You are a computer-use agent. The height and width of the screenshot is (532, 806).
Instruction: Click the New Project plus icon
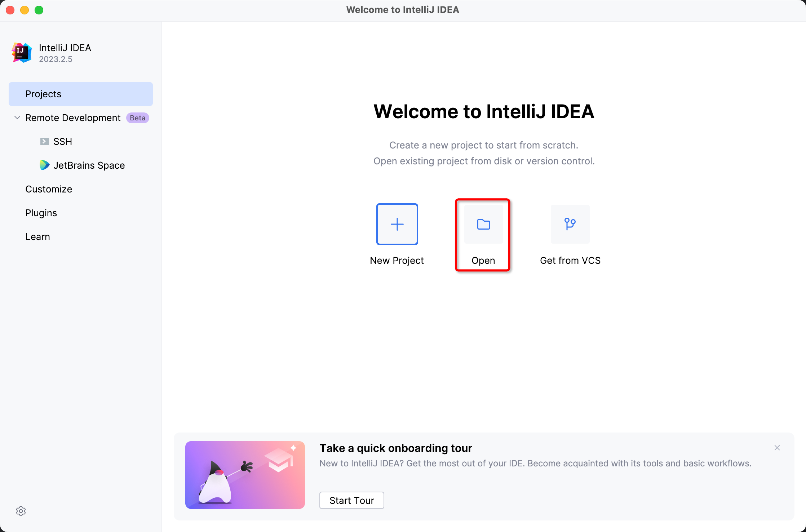(397, 224)
